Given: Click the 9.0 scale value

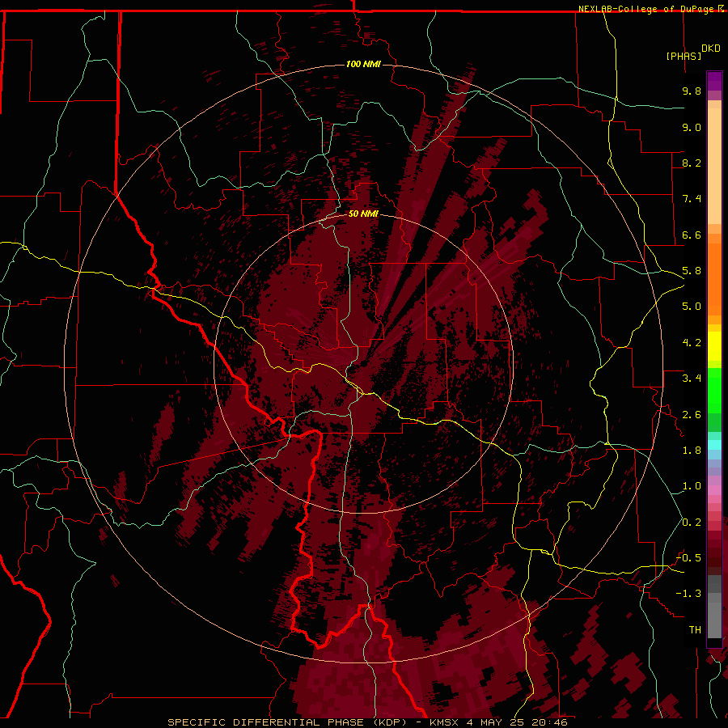Looking at the screenshot, I should coord(692,127).
